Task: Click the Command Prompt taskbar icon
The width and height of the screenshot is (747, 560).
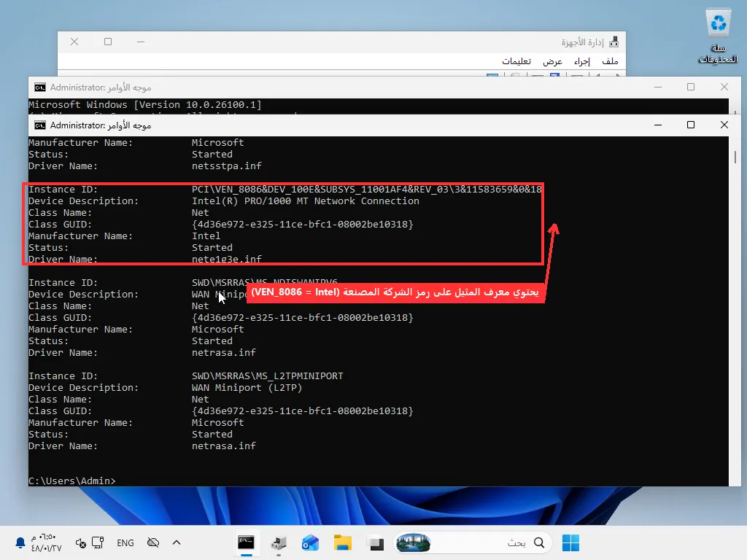Action: pos(247,542)
